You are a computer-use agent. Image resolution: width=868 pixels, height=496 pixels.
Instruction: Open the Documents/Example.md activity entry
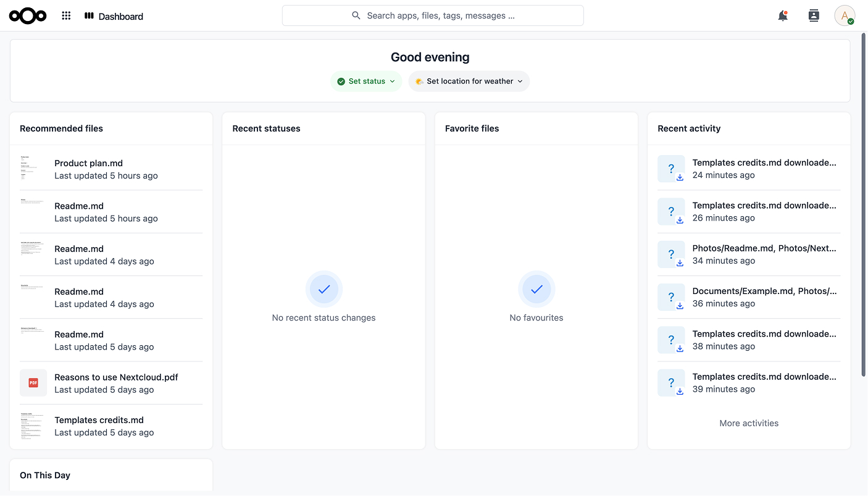[x=749, y=297]
